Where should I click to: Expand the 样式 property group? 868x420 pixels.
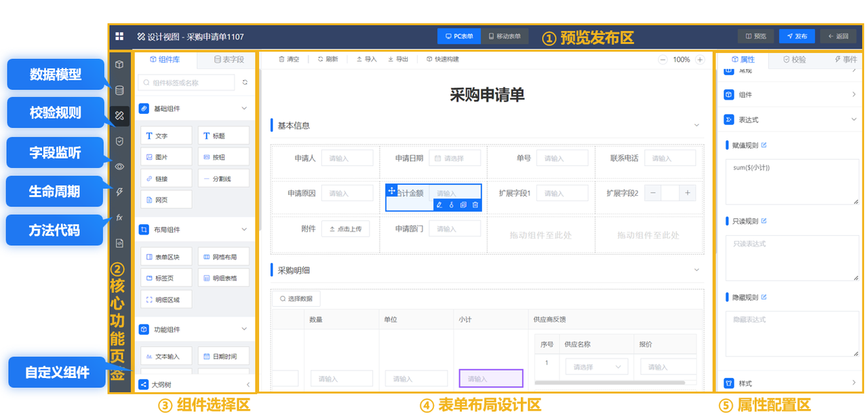[x=854, y=383]
